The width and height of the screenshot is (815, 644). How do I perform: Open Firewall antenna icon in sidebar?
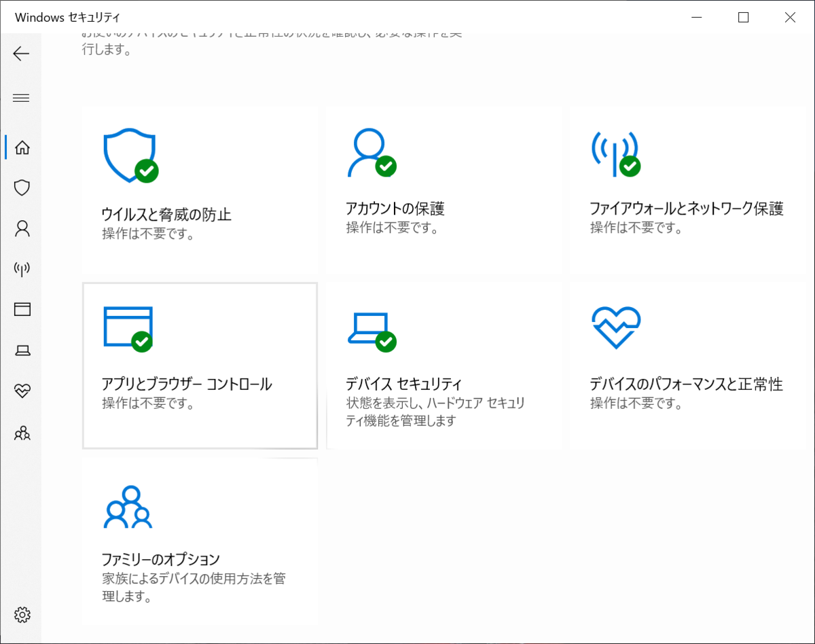22,269
